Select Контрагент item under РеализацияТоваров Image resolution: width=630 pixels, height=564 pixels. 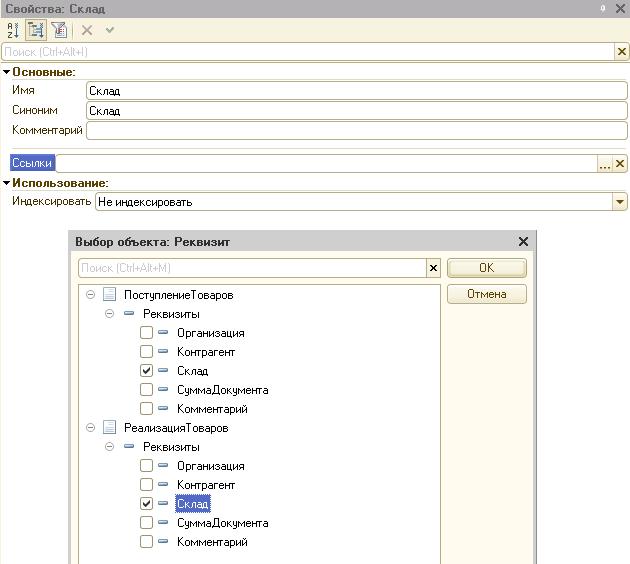205,485
